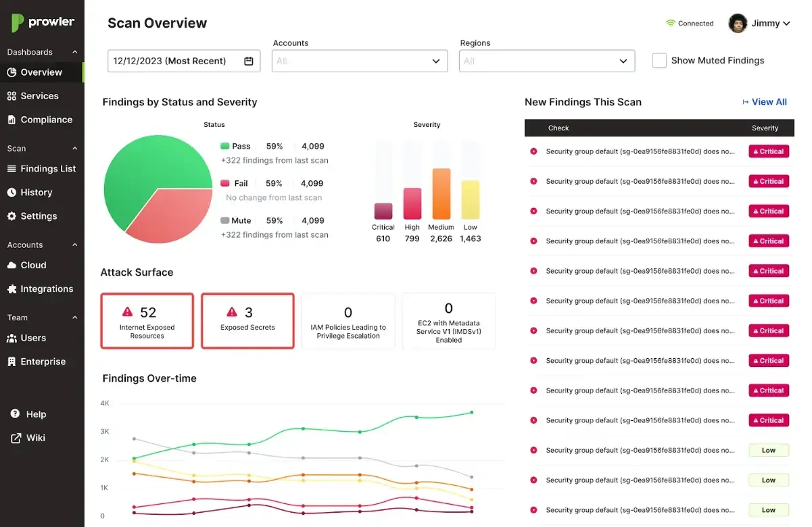This screenshot has width=812, height=527.
Task: Click the Connected wifi status icon
Action: pyautogui.click(x=671, y=23)
